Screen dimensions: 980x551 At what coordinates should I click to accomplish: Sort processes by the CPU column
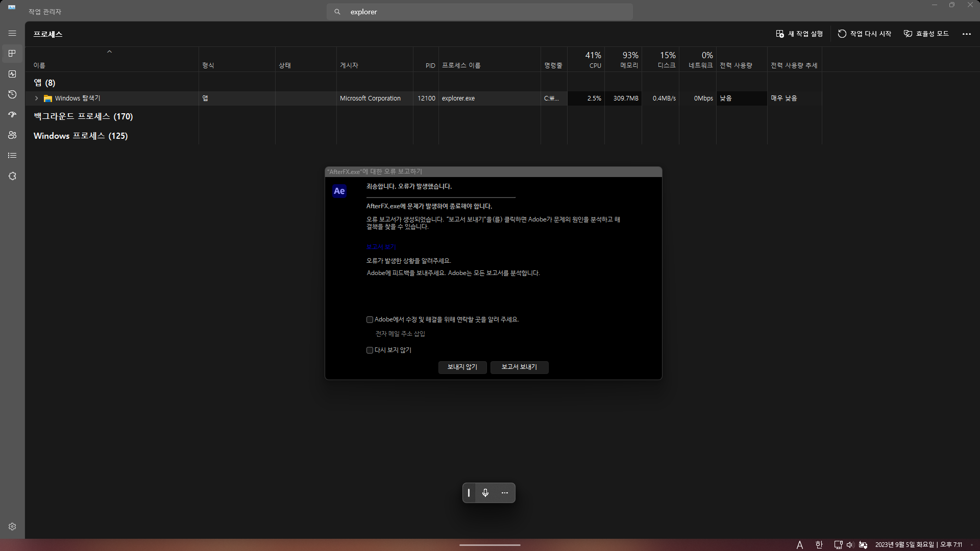pos(593,60)
